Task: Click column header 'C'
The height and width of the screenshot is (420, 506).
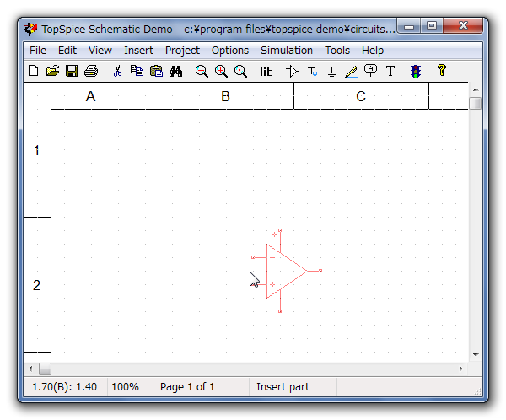Action: (361, 96)
